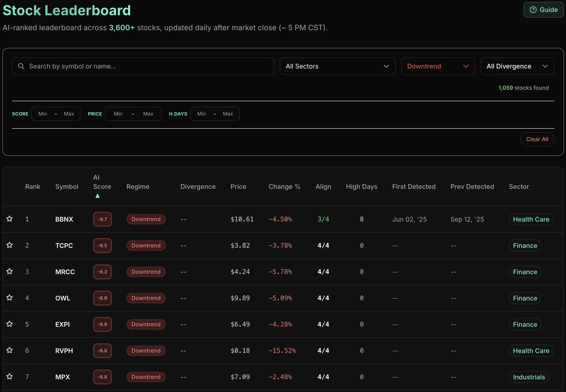The width and height of the screenshot is (566, 392).
Task: Open the All Sectors dropdown
Action: click(337, 66)
